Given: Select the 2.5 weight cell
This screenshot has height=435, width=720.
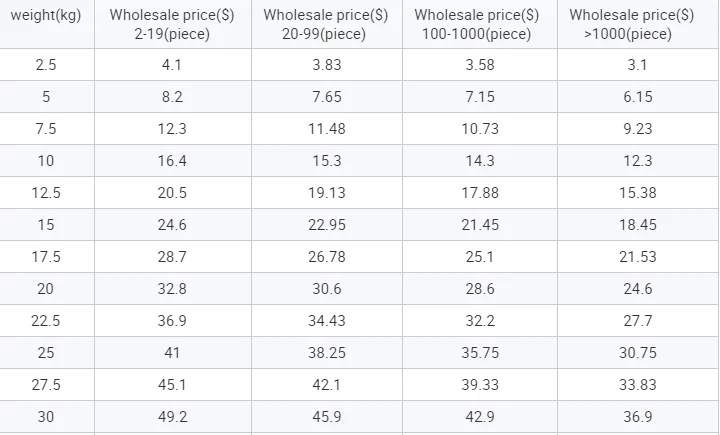Looking at the screenshot, I should 46,65.
